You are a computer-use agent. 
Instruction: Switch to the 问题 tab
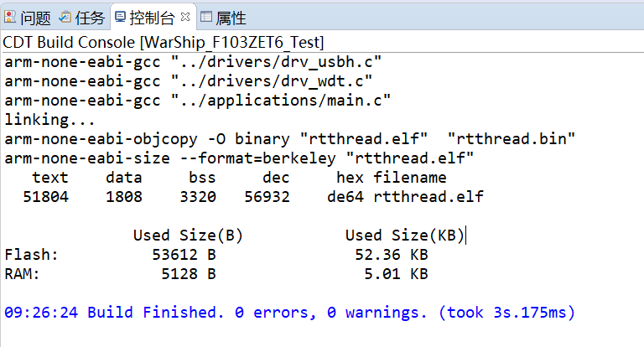[x=35, y=18]
